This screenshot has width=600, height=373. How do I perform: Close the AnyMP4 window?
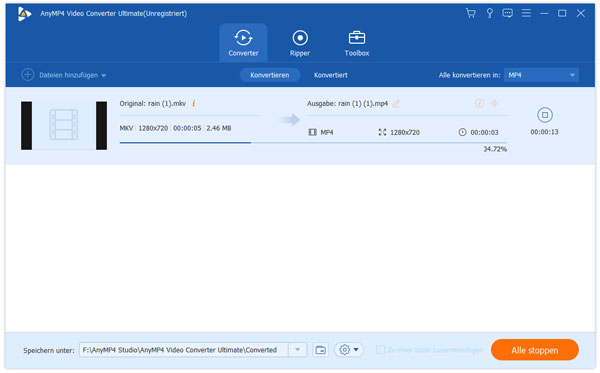580,13
